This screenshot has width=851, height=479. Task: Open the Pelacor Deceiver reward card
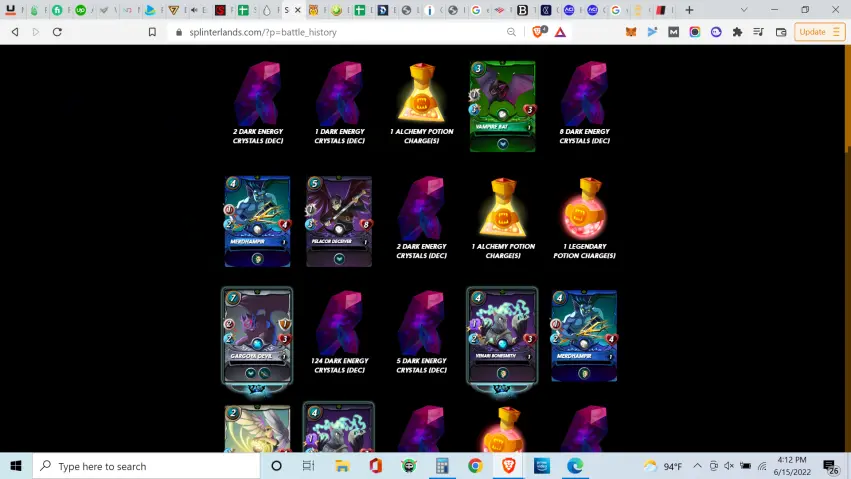click(339, 221)
